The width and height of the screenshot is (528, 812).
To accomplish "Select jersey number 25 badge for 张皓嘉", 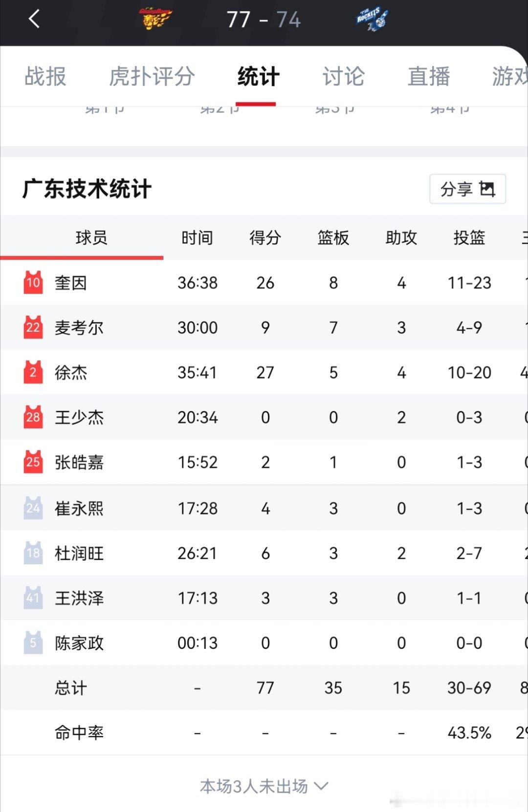I will [33, 462].
